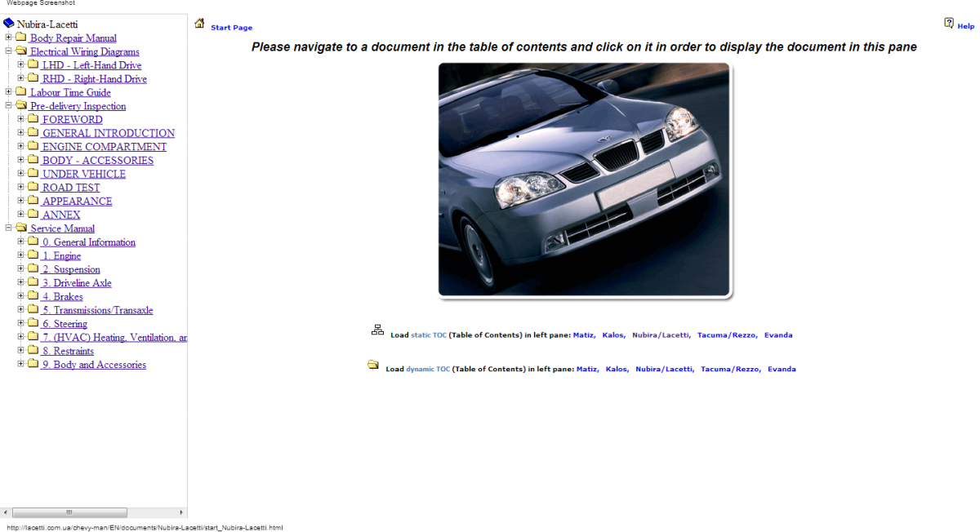This screenshot has height=532, width=980.
Task: Load dynamic TOC for Tacuma/Rezzo
Action: pos(730,370)
